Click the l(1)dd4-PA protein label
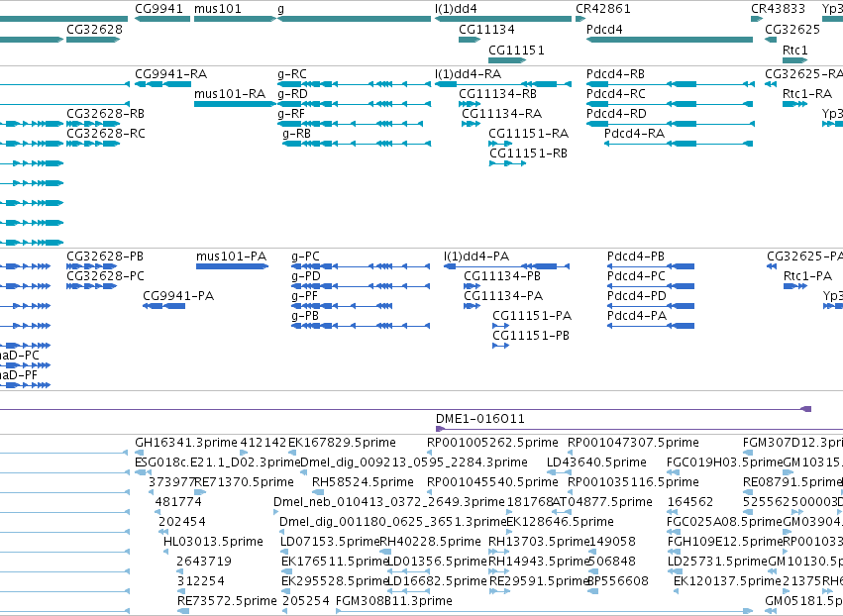 pyautogui.click(x=476, y=256)
